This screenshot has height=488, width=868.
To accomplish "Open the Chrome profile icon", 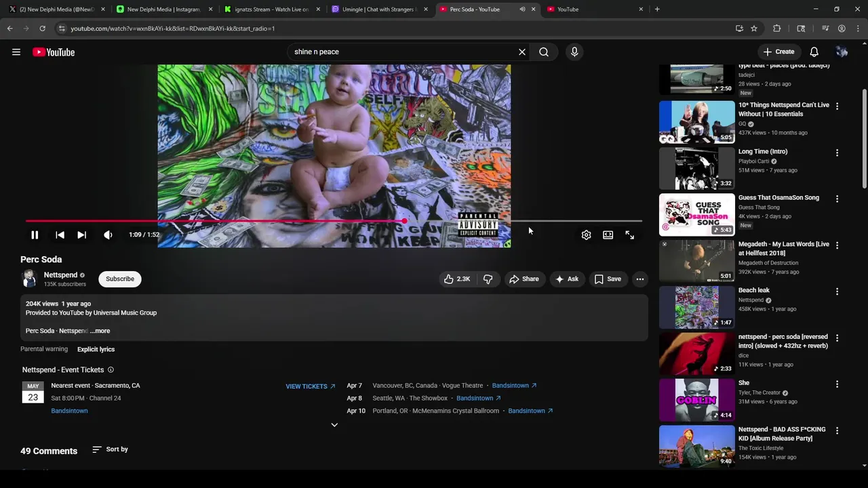I will (x=842, y=28).
